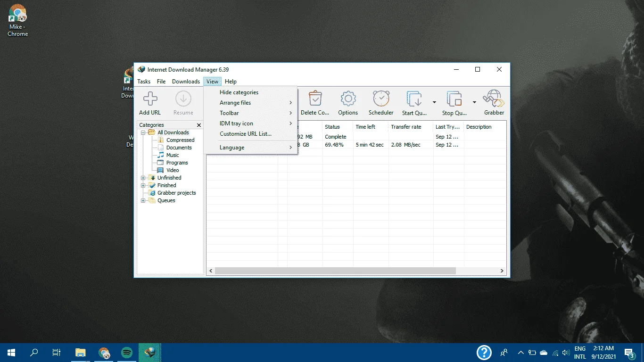Open the Windows Start menu

11,352
